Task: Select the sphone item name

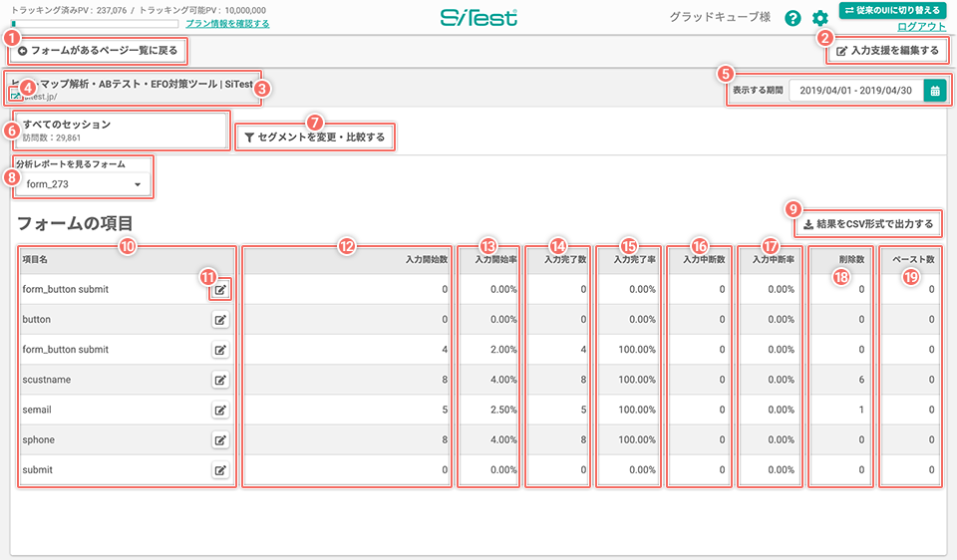Action: (x=39, y=439)
